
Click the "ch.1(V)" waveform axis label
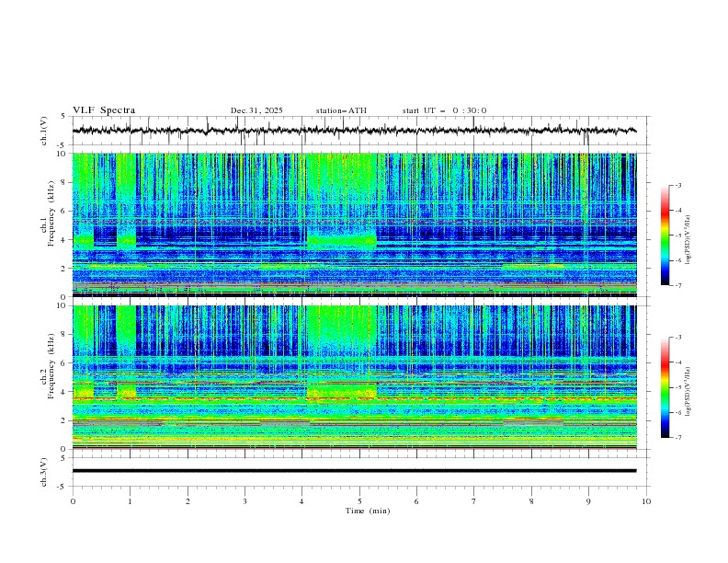click(x=44, y=131)
